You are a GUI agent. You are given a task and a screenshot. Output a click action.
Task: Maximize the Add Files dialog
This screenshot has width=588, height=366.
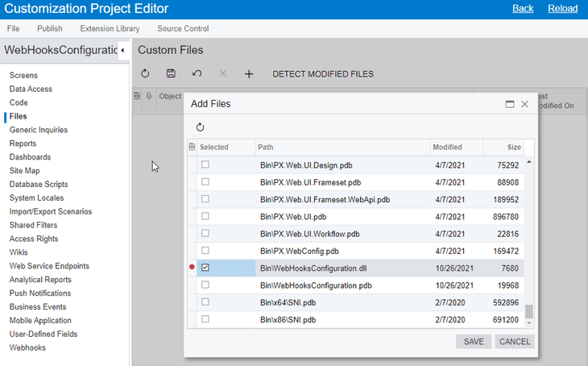click(x=510, y=104)
